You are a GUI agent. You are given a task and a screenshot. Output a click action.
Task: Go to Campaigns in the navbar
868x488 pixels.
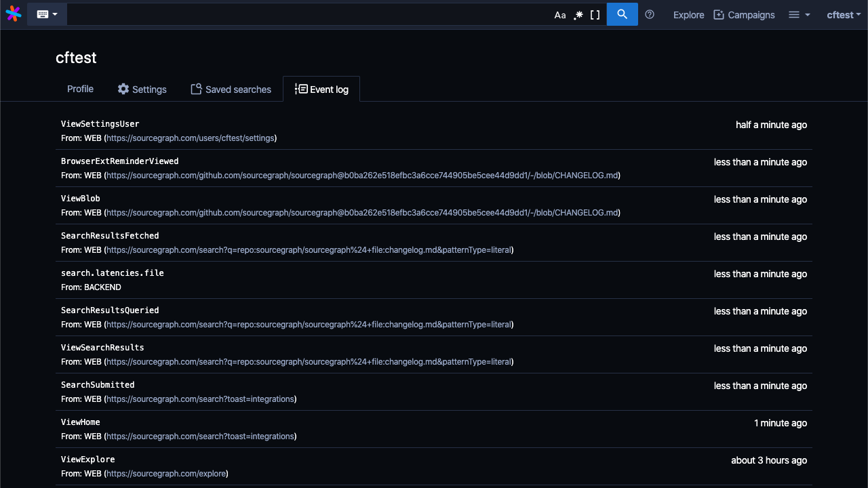pyautogui.click(x=744, y=15)
